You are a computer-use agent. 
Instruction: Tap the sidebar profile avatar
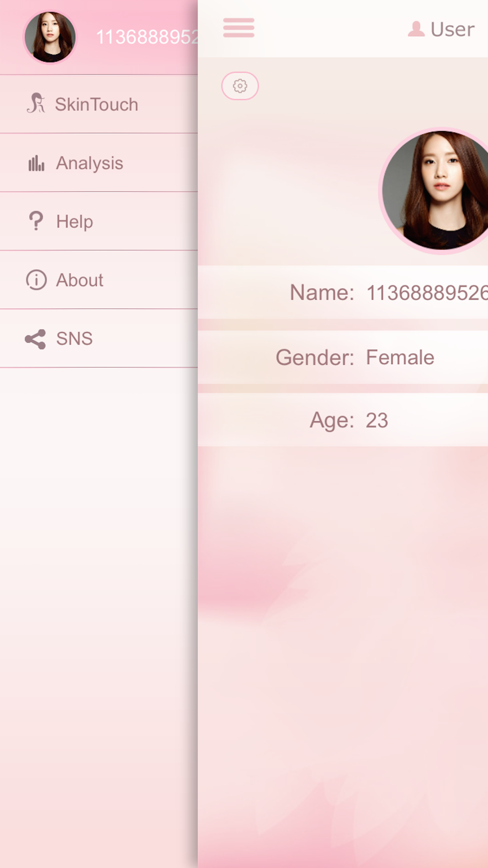point(50,38)
